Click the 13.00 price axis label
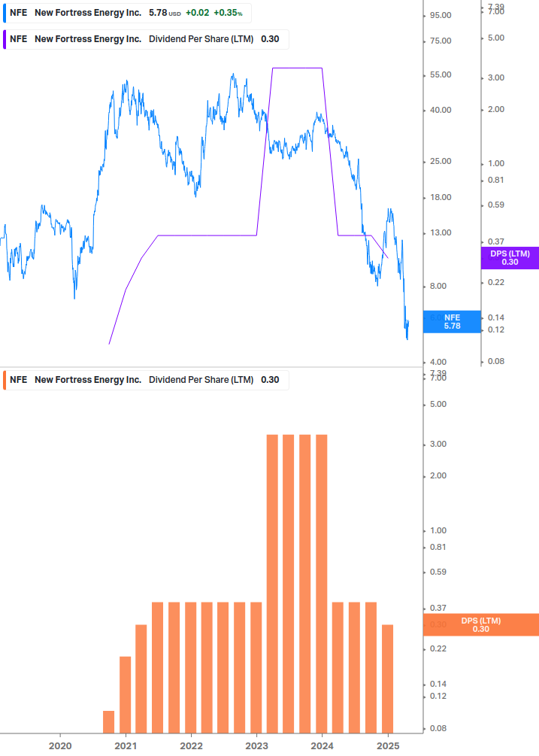 pyautogui.click(x=441, y=233)
